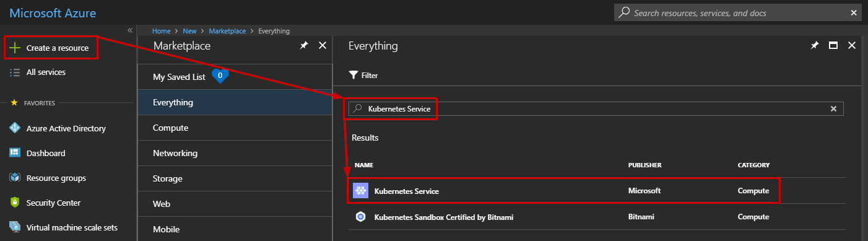
Task: Go to Marketplace breadcrumb
Action: pos(227,30)
